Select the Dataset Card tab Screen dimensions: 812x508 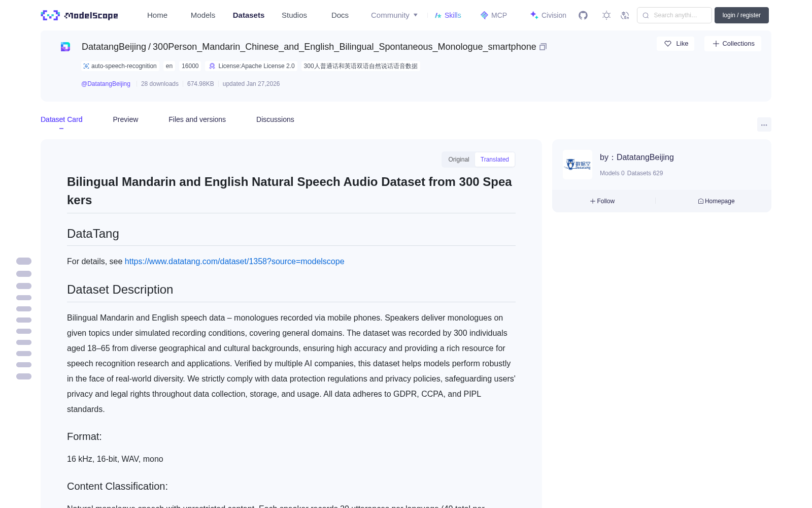pos(61,119)
